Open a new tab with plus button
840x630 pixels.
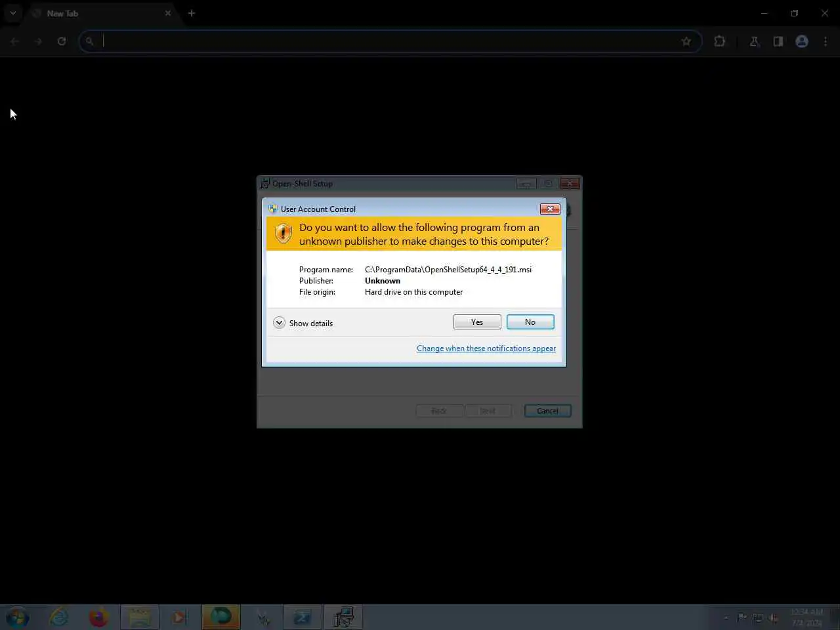point(192,13)
